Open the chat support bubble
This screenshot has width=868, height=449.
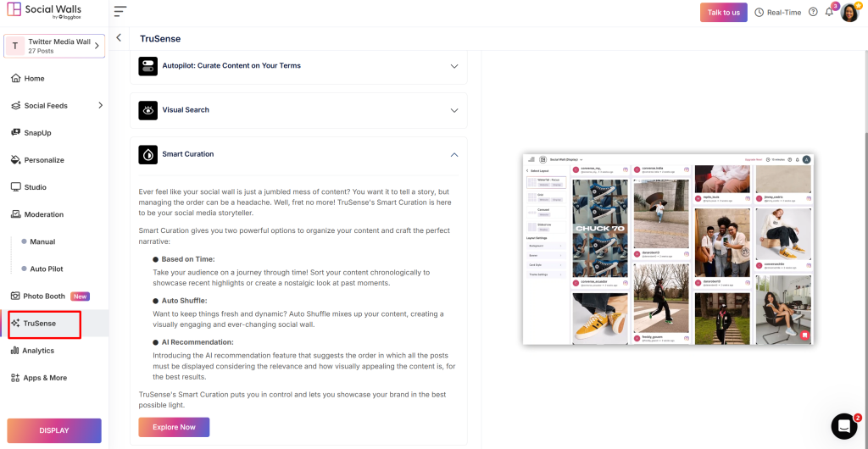point(844,426)
